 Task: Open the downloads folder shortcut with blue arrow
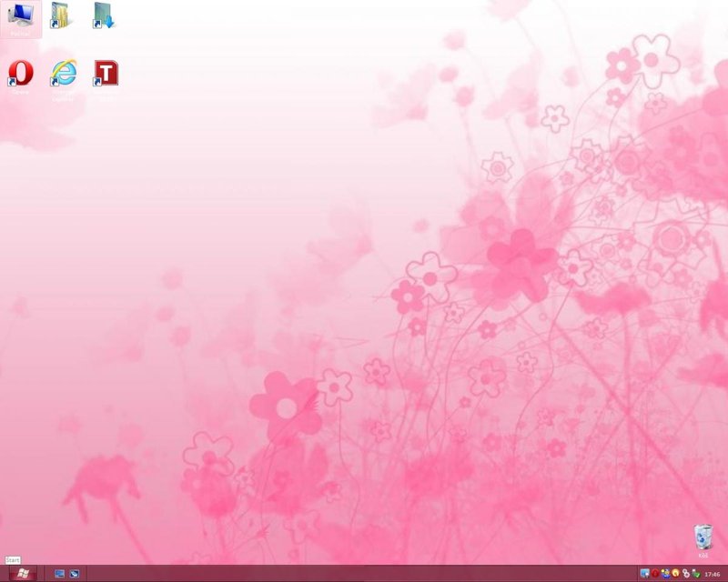[105, 15]
